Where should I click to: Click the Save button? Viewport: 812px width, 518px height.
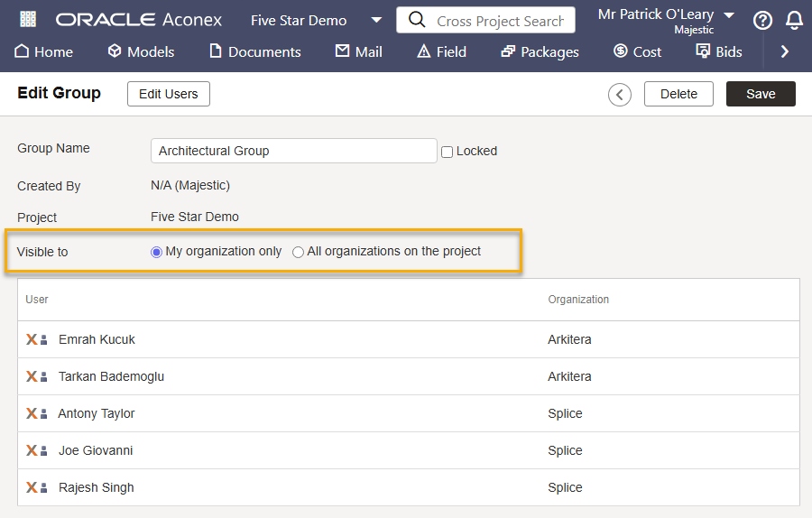(761, 94)
